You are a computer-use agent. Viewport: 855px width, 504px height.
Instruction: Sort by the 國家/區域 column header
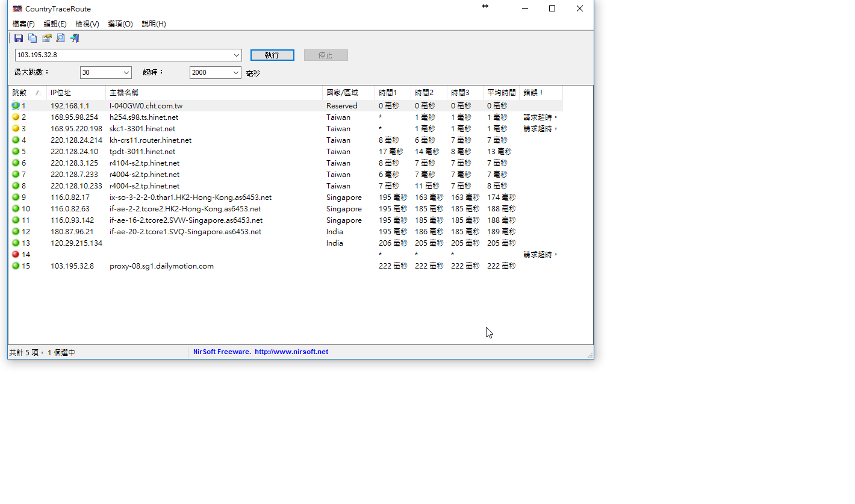pyautogui.click(x=349, y=93)
